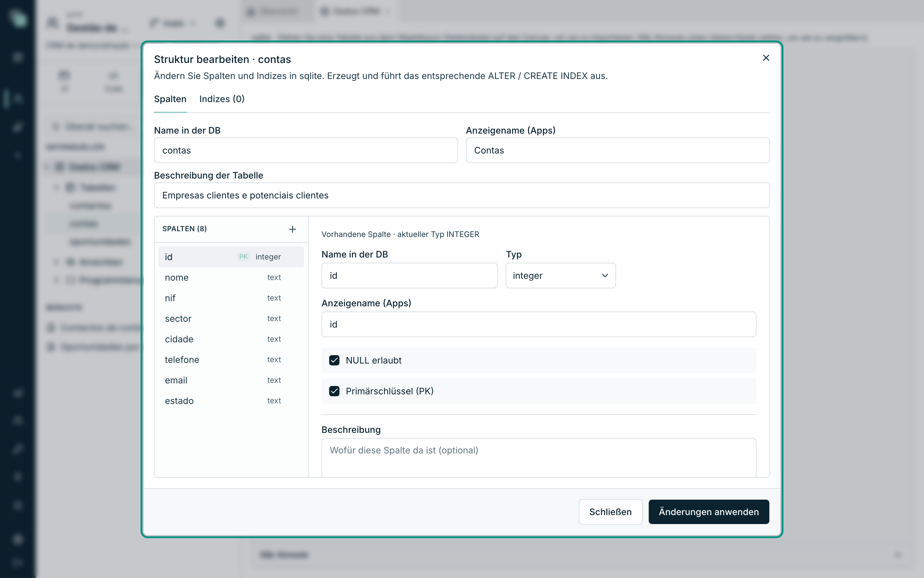Edit the table Anzeigename Contas field

point(617,150)
